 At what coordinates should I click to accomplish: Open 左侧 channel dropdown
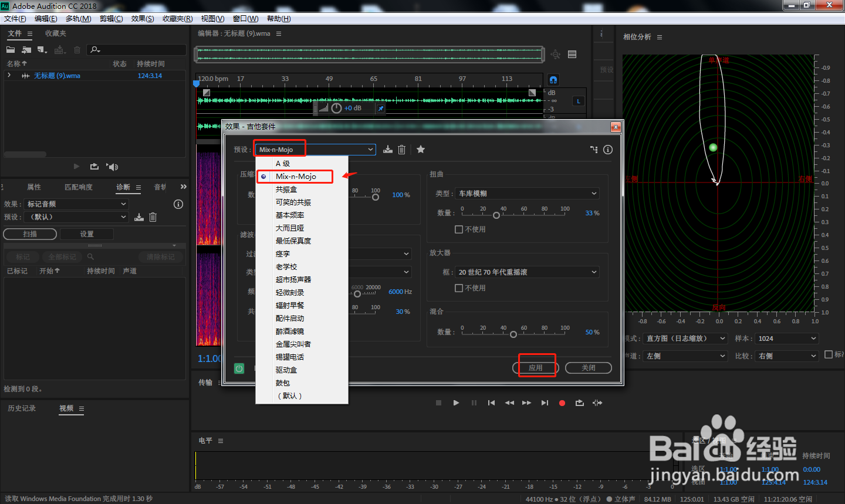coord(686,356)
